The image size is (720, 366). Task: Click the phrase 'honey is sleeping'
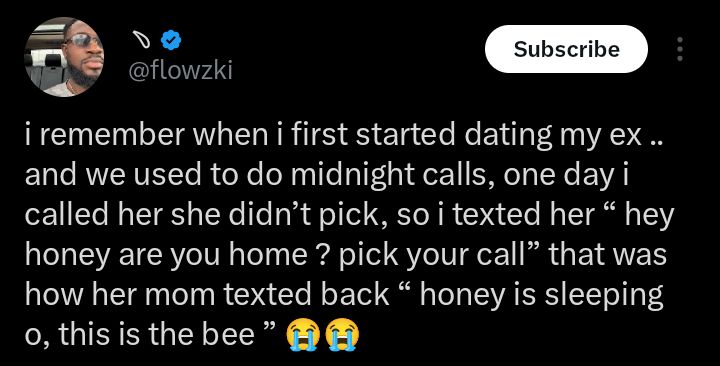click(541, 295)
